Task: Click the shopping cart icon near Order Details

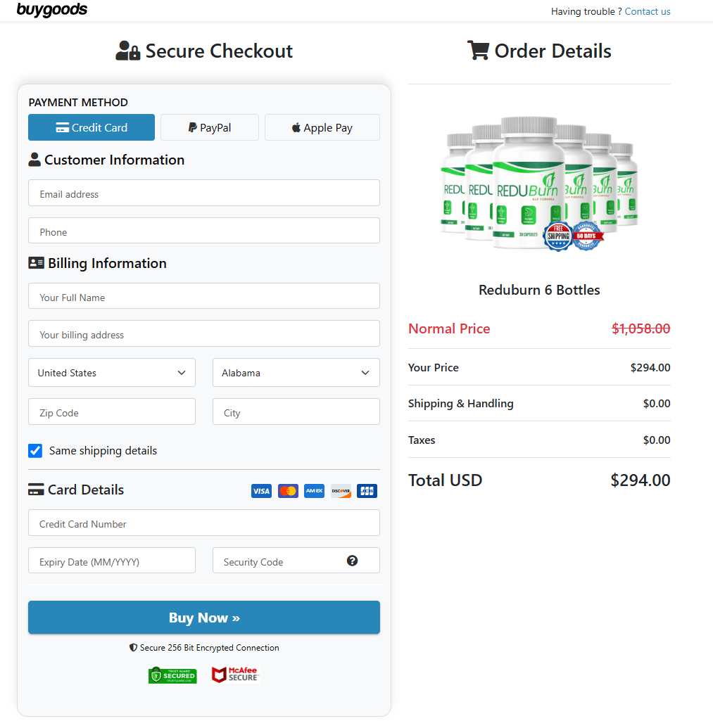Action: tap(479, 50)
